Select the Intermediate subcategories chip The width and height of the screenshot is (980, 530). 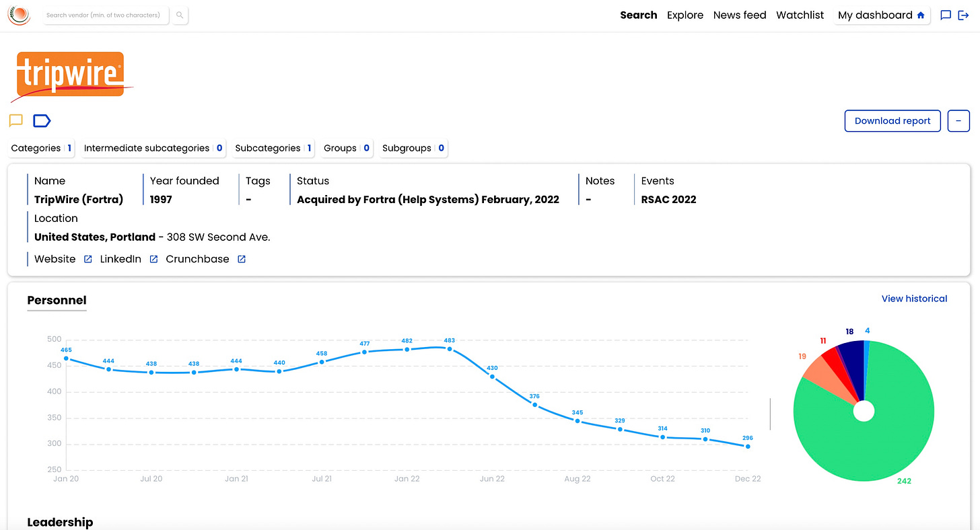[x=153, y=148]
